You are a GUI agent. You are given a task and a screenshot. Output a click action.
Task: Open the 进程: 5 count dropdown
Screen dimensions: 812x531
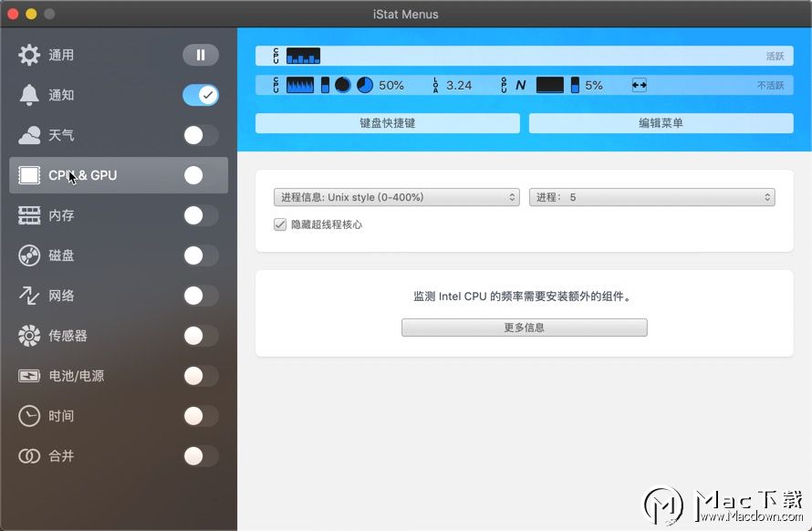652,197
